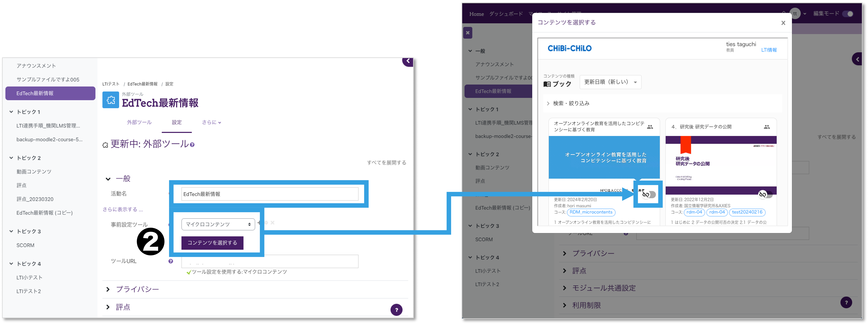This screenshot has width=868, height=325.
Task: Toggle 編集モード switch in the top bar
Action: [x=847, y=14]
